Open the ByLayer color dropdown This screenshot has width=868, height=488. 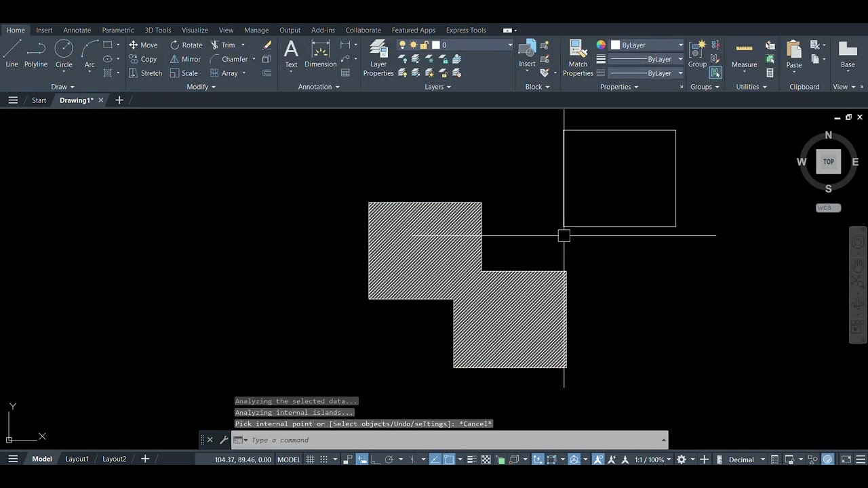click(x=647, y=45)
